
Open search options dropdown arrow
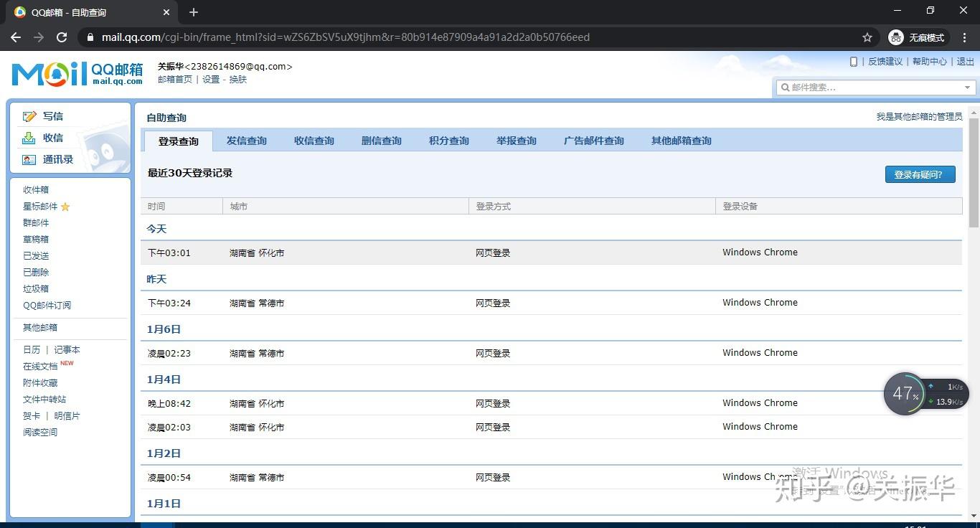(x=967, y=88)
